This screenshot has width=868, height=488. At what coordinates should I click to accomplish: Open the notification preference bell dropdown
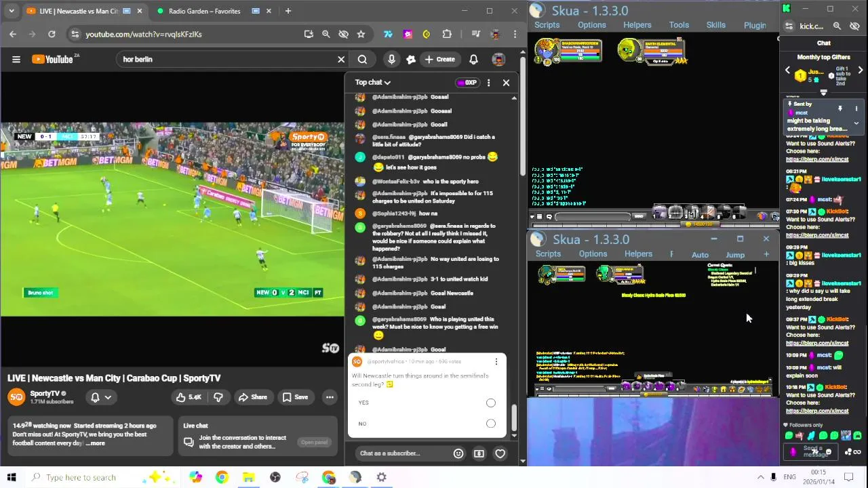tap(101, 397)
